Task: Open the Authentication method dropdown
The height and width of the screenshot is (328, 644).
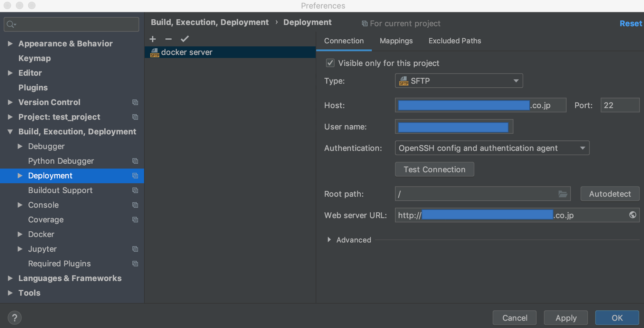Action: (492, 148)
